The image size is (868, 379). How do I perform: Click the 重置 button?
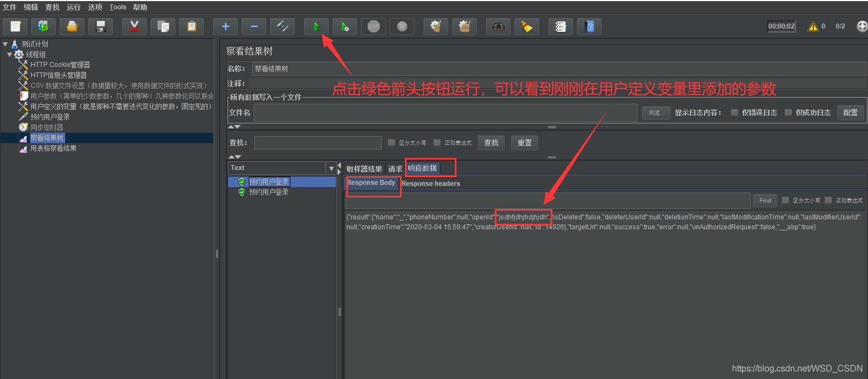point(524,143)
